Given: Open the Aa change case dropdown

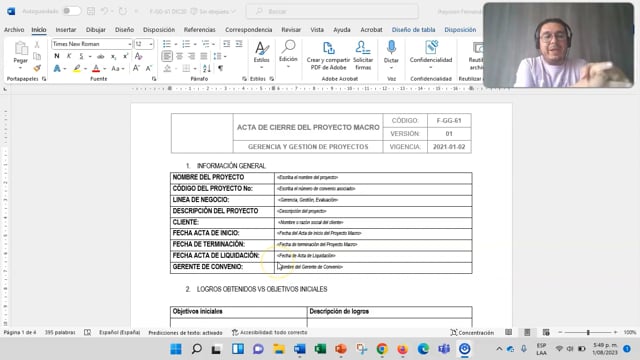Looking at the screenshot, I should 118,69.
